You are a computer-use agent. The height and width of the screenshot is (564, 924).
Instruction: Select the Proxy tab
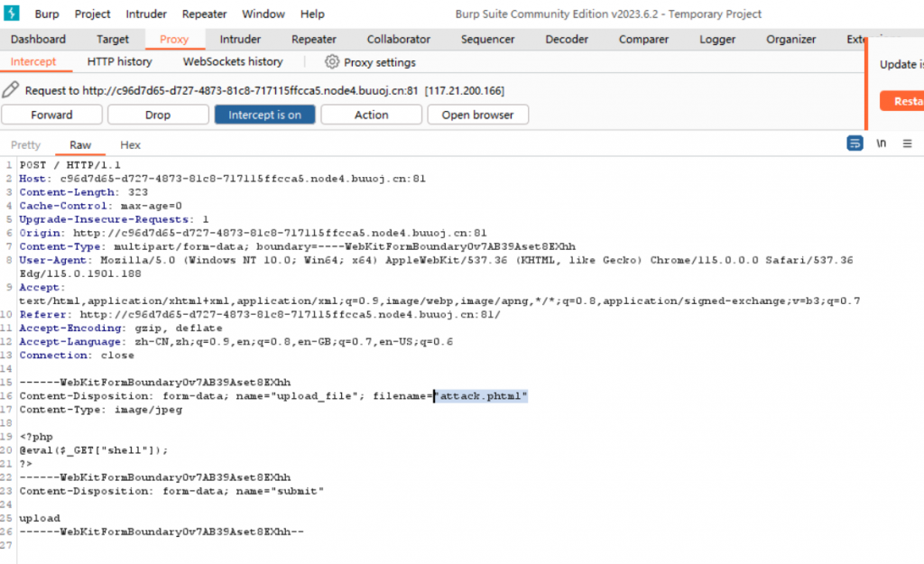click(174, 40)
